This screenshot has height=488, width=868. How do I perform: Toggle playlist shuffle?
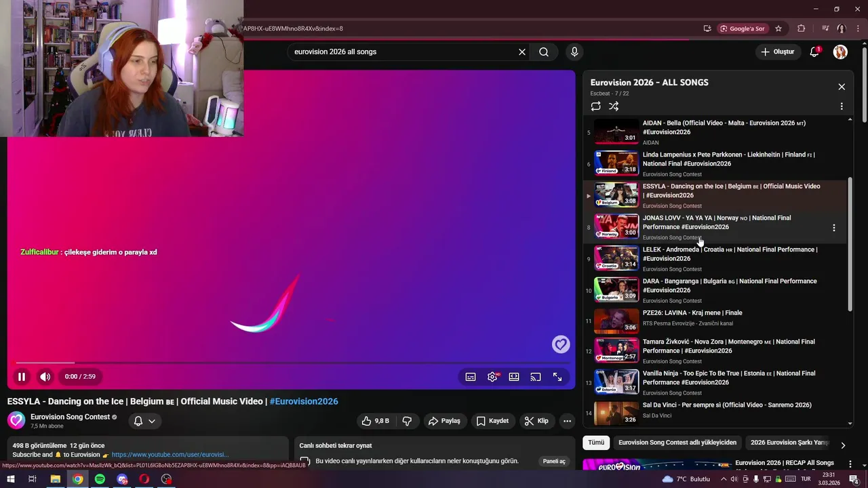pos(614,106)
